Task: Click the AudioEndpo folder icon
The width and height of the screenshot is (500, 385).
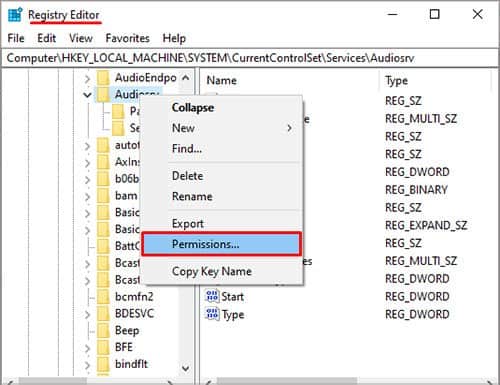Action: 103,78
